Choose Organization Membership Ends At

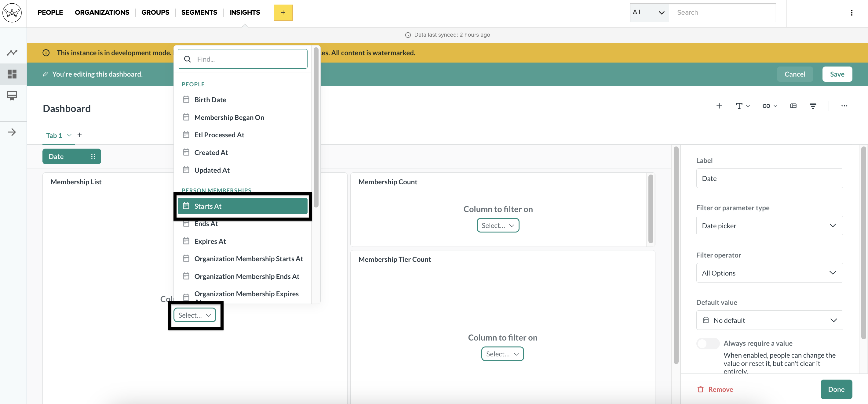[x=242, y=276]
